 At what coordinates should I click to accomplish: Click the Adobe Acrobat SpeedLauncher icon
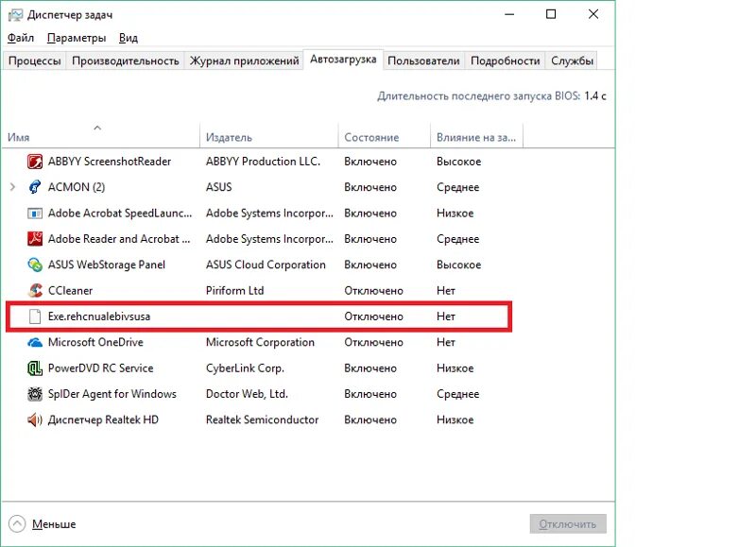pyautogui.click(x=35, y=213)
